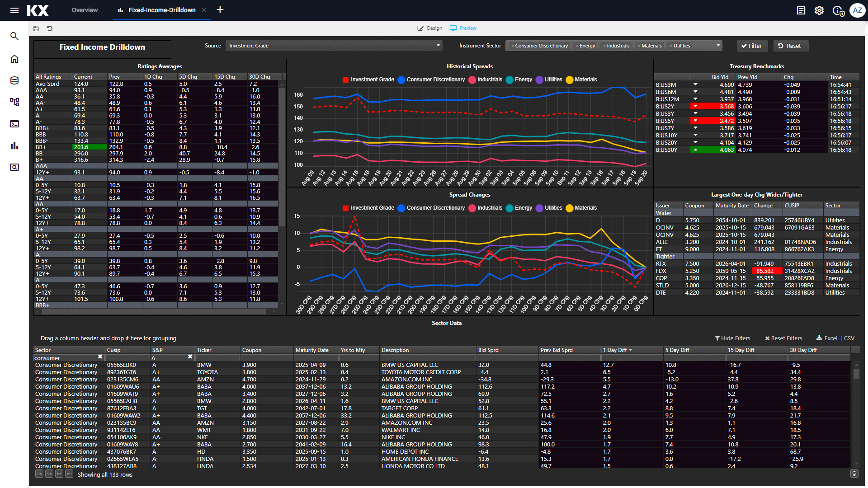Open the database icon in sidebar
868x488 pixels.
pyautogui.click(x=14, y=80)
